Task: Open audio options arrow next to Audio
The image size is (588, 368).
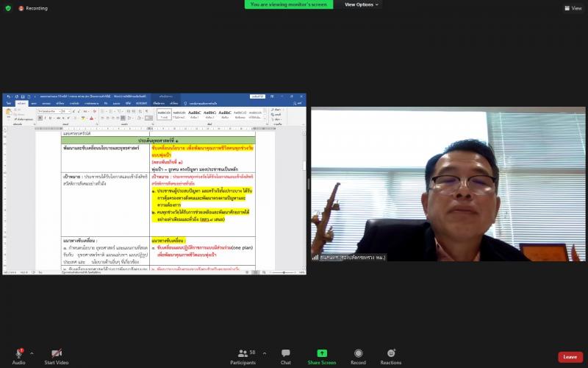Action: point(32,353)
